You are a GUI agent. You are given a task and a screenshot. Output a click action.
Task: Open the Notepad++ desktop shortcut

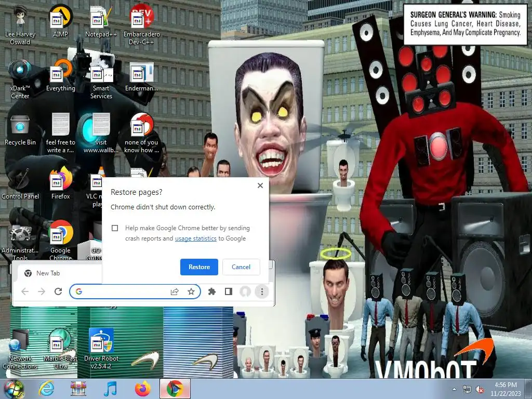click(x=101, y=21)
